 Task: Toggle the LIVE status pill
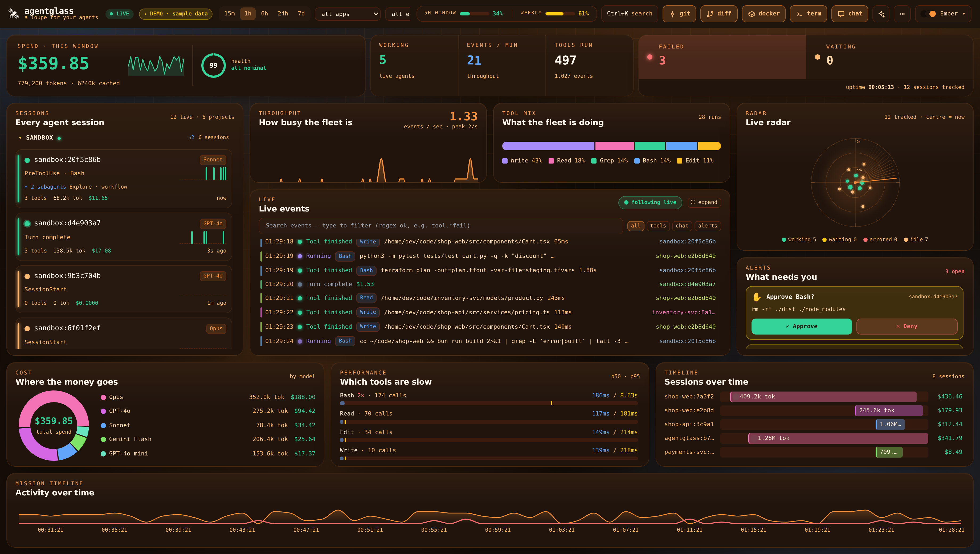tap(119, 14)
